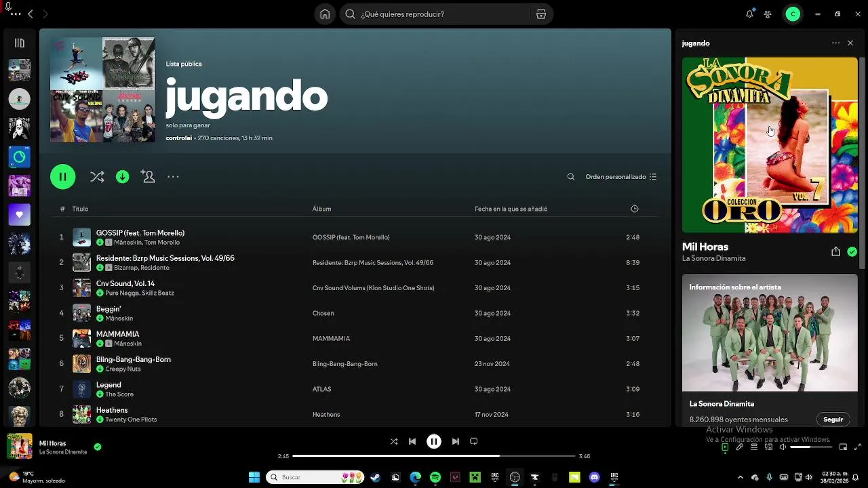Open Steam from the taskbar
Image resolution: width=868 pixels, height=488 pixels.
[x=374, y=477]
